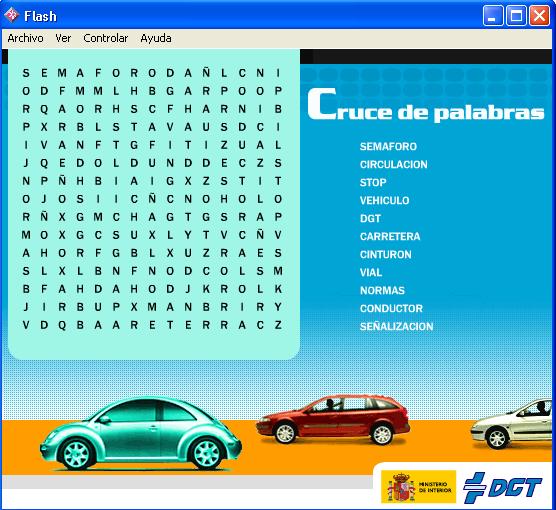Click the silver car at right edge

pyautogui.click(x=512, y=424)
